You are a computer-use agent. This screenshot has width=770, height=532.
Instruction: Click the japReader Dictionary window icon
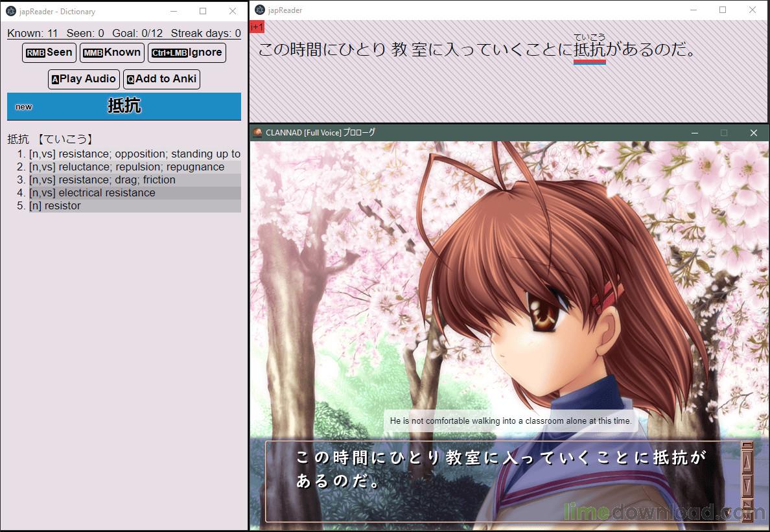click(11, 11)
